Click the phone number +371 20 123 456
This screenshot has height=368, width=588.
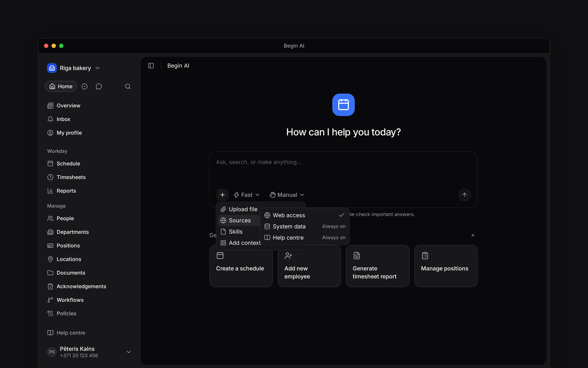tap(79, 356)
